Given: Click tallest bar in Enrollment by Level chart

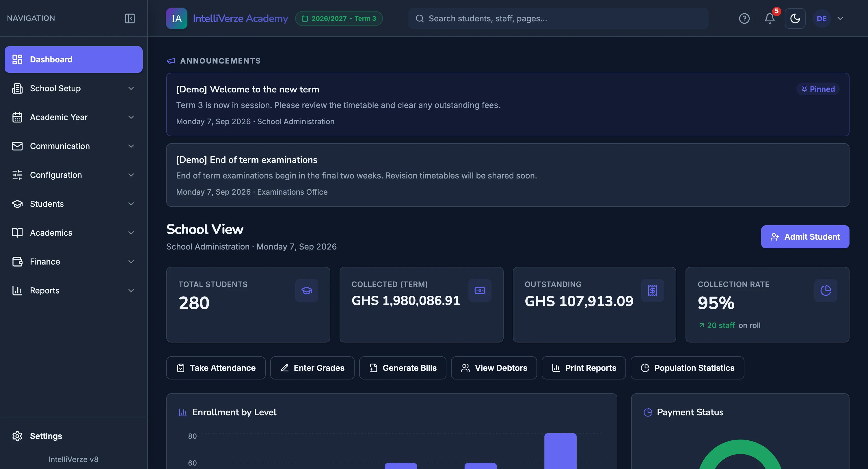Looking at the screenshot, I should tap(560, 451).
